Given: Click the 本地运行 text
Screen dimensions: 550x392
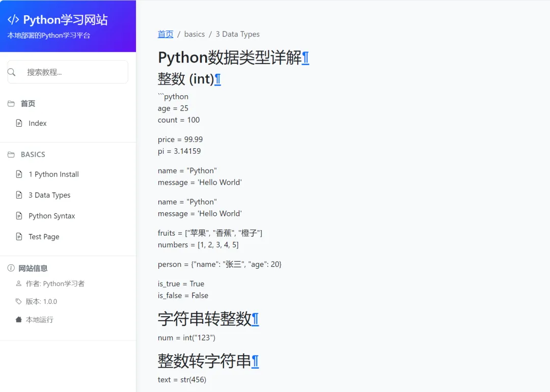Looking at the screenshot, I should 40,320.
